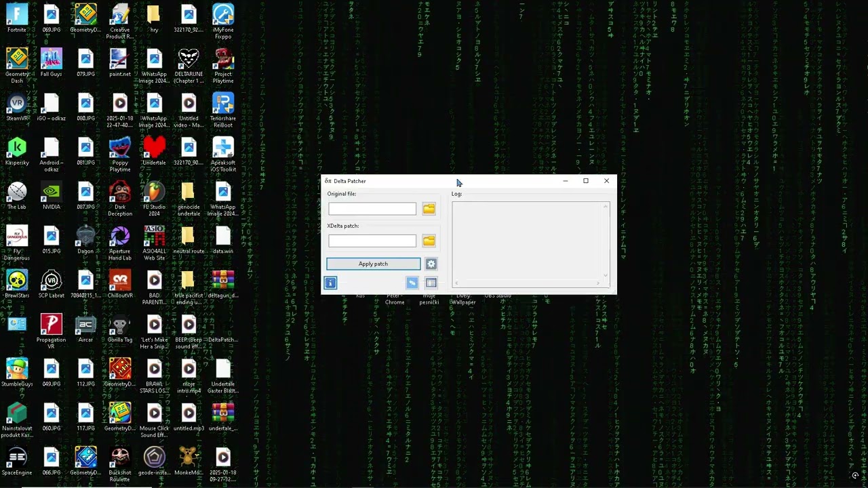The image size is (868, 488).
Task: Select the Dagon desktop icon
Action: pyautogui.click(x=85, y=241)
